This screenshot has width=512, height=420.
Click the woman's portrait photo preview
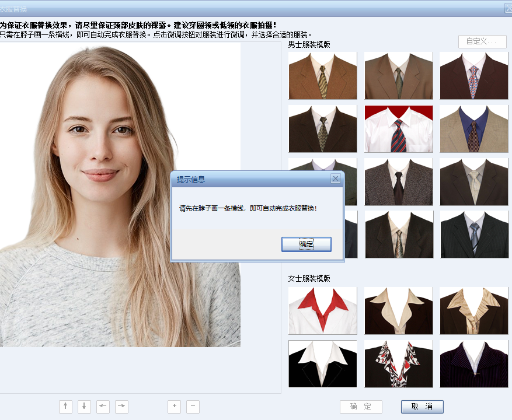pyautogui.click(x=120, y=194)
